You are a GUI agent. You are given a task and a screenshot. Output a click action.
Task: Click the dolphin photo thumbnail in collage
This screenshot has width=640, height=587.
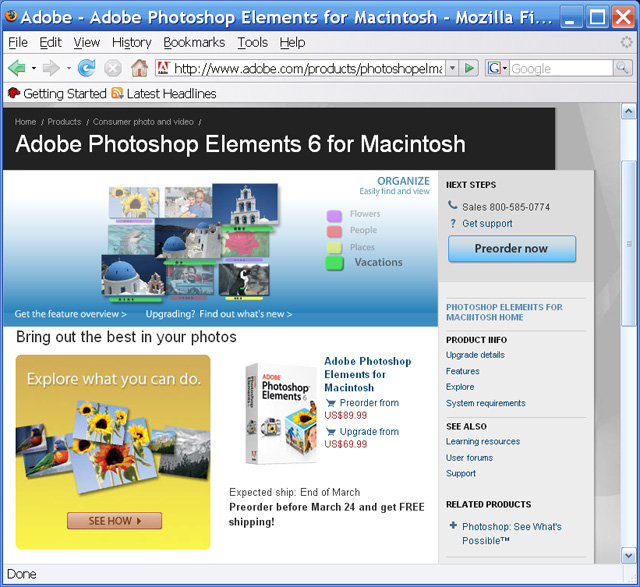pos(131,240)
